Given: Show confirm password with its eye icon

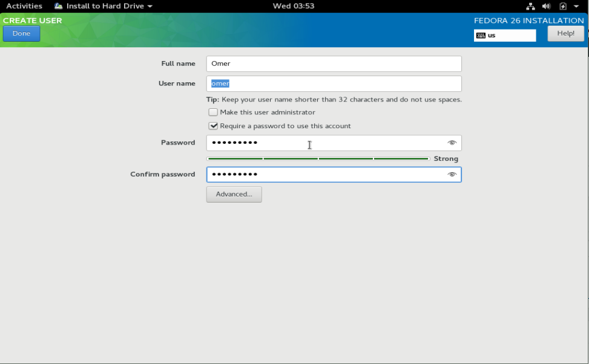Looking at the screenshot, I should click(x=452, y=174).
